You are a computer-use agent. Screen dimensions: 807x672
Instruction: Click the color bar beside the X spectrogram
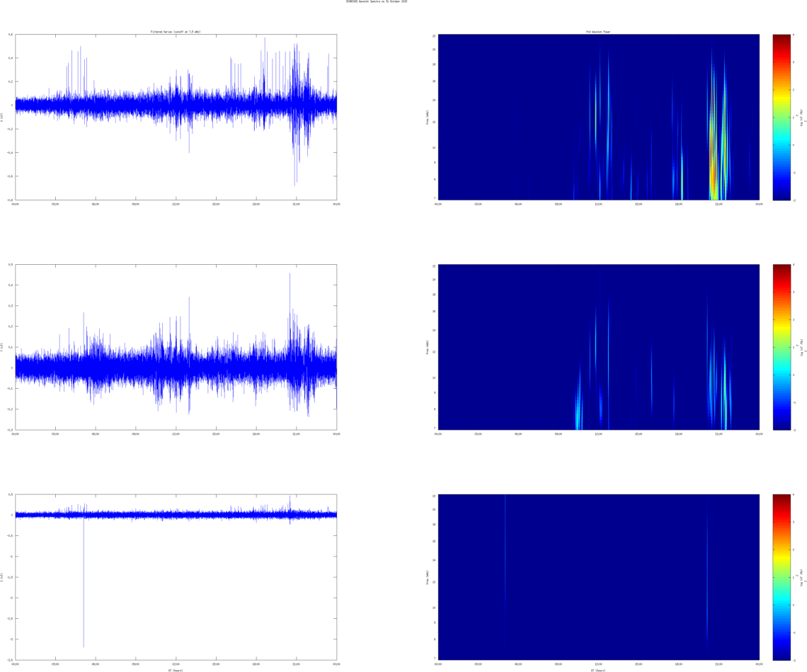pos(782,117)
